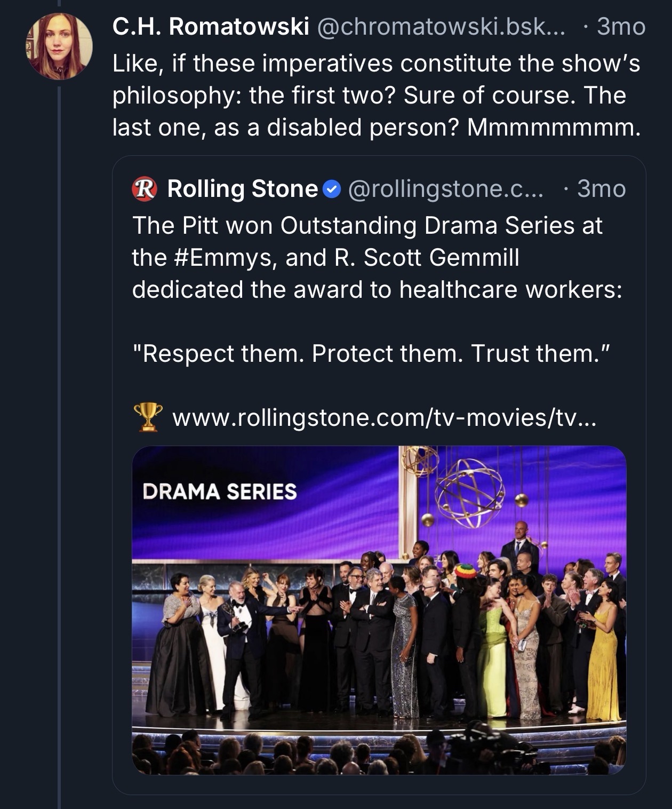Click the Rolling Stone red R logo
672x809 pixels.
[145, 189]
